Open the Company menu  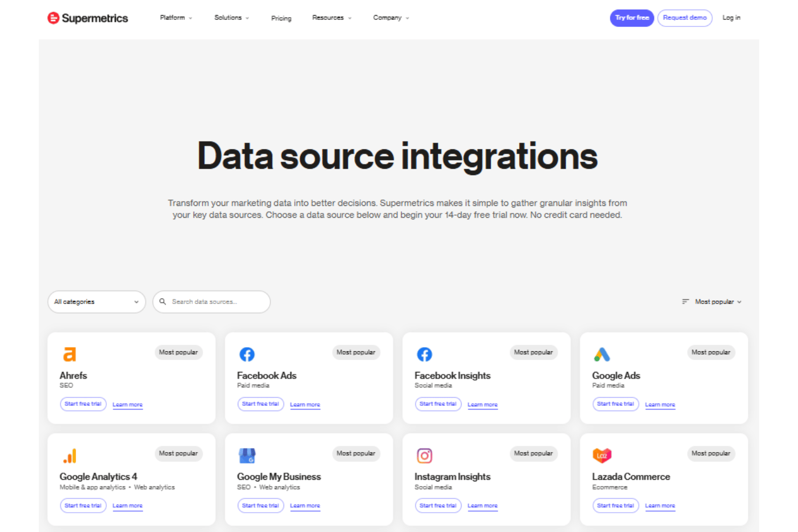coord(391,18)
